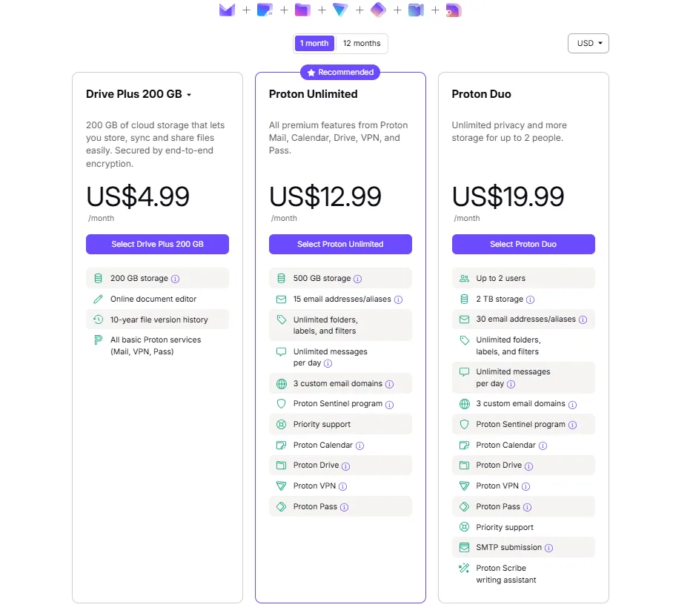Screen dimensions: 673x616
Task: Click the Proton Unlimited plan title
Action: tap(313, 94)
